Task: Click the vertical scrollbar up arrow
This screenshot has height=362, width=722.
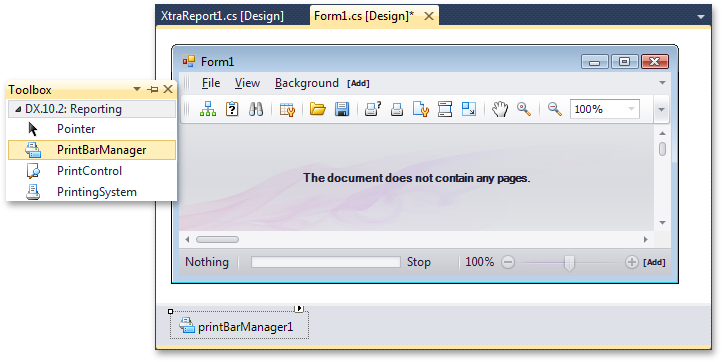Action: [x=662, y=133]
